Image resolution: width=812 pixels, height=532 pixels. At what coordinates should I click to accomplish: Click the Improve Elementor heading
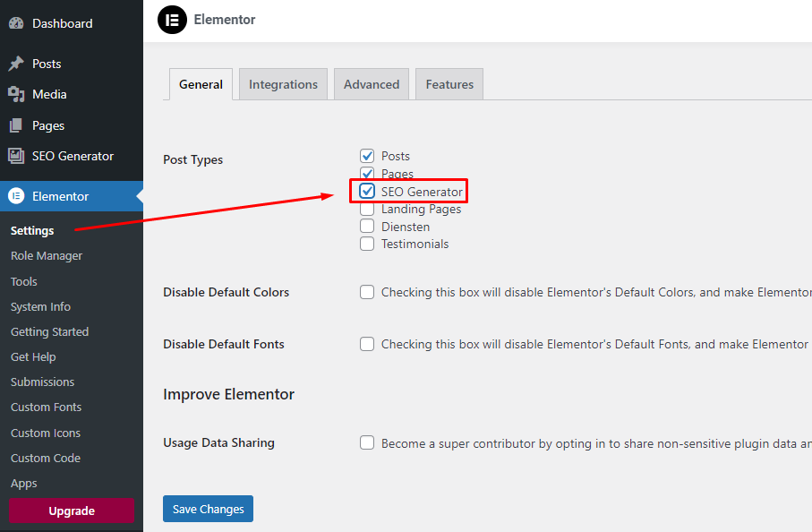click(x=228, y=394)
